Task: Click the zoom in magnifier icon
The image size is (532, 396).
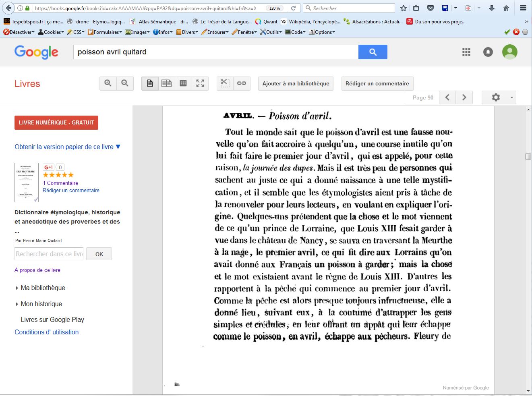Action: coord(108,83)
